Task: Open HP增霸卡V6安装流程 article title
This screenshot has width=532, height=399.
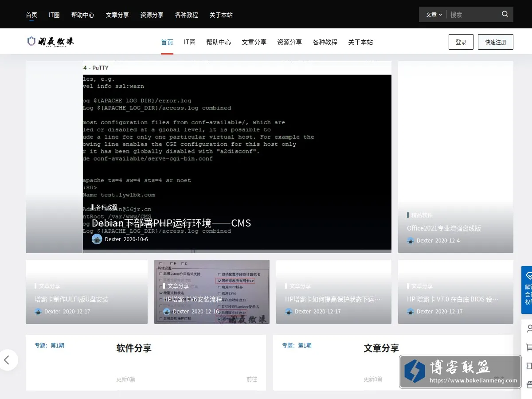Action: (192, 299)
